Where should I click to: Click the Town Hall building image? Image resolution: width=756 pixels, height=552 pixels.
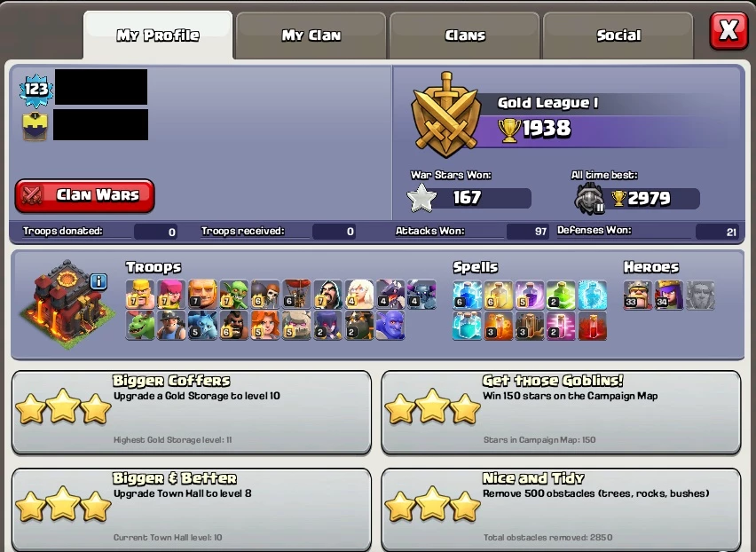coord(67,304)
